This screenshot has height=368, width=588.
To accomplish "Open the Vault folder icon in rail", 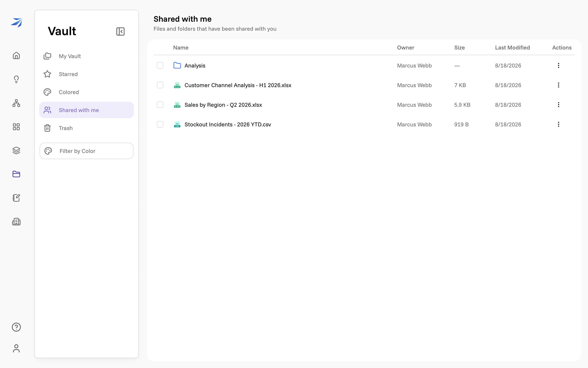I will [16, 174].
